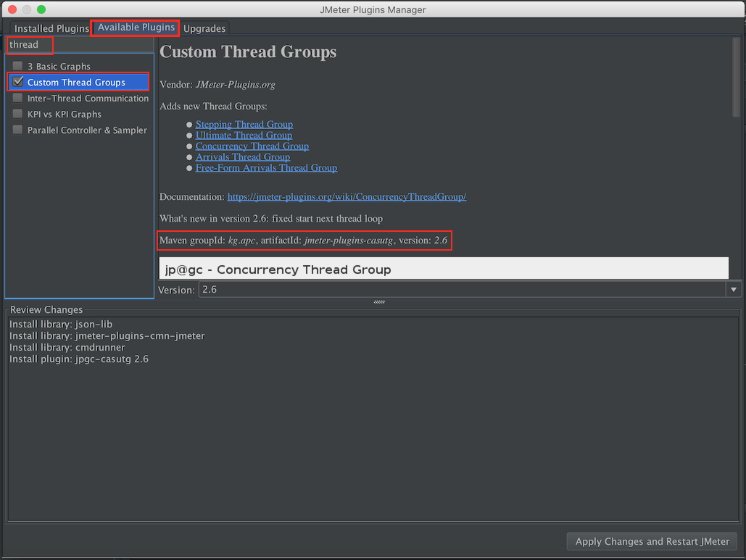Tick the KPI vs KPI Graphs checkbox

point(17,114)
